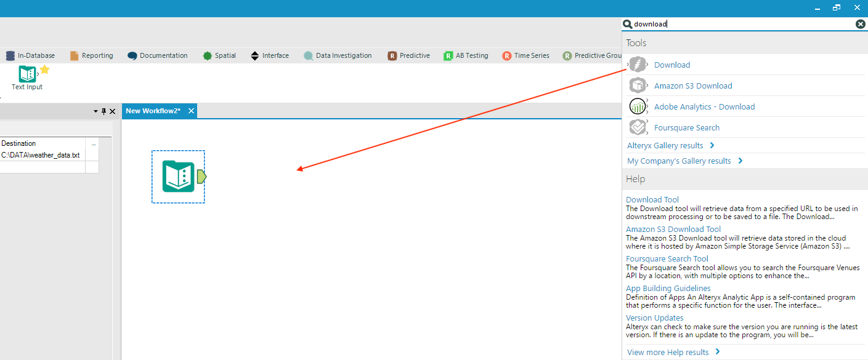Expand My Company's Gallery results
868x360 pixels.
click(685, 161)
